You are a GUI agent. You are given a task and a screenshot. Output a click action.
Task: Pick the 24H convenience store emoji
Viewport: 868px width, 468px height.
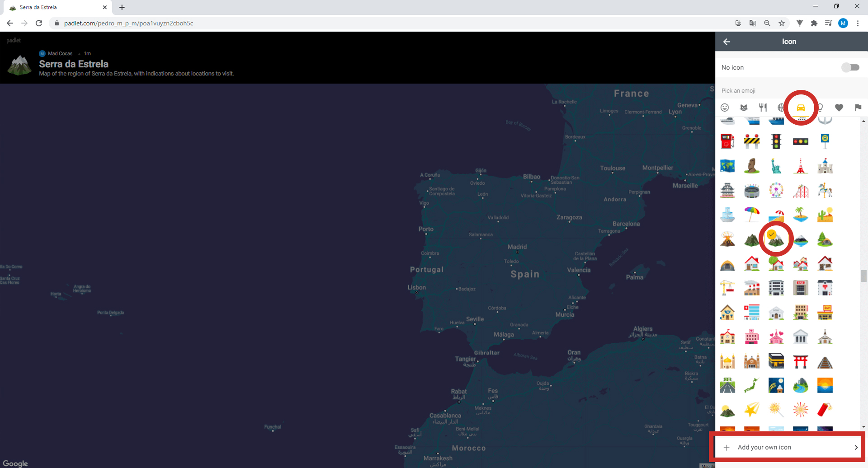825,312
